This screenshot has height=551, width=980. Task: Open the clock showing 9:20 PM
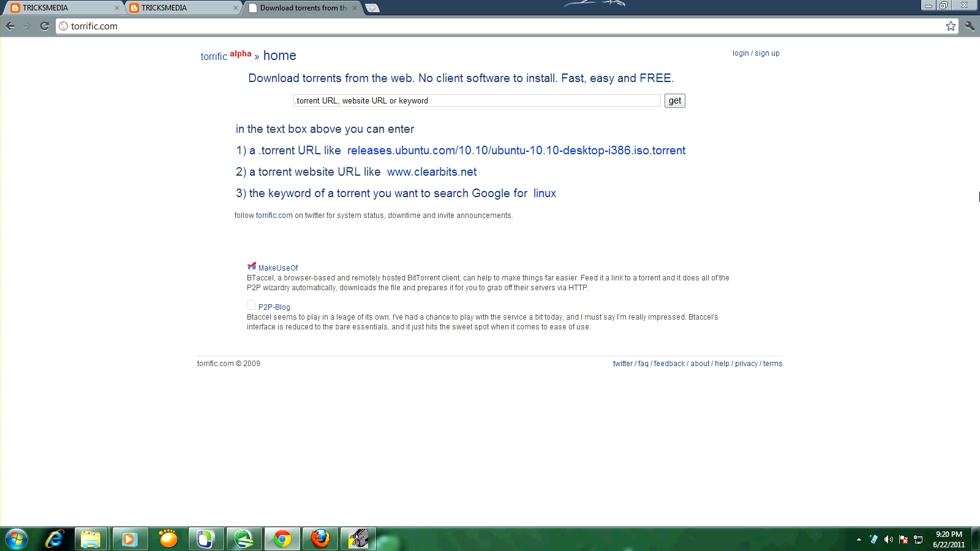click(949, 539)
